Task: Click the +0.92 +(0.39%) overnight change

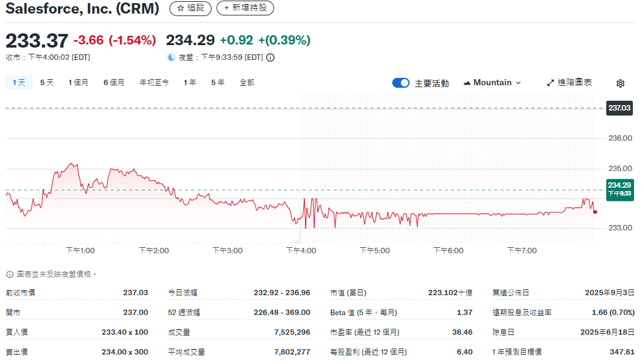Action: (x=265, y=40)
